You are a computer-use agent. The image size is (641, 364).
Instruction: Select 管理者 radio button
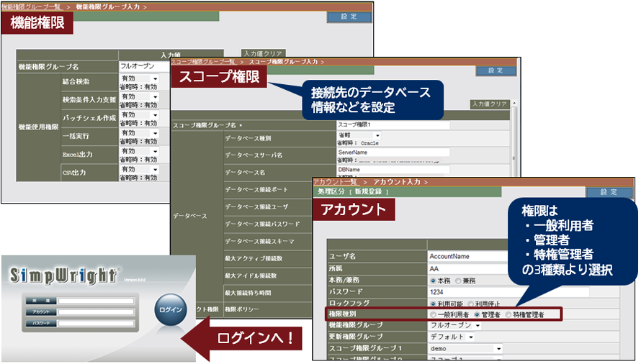(x=477, y=314)
